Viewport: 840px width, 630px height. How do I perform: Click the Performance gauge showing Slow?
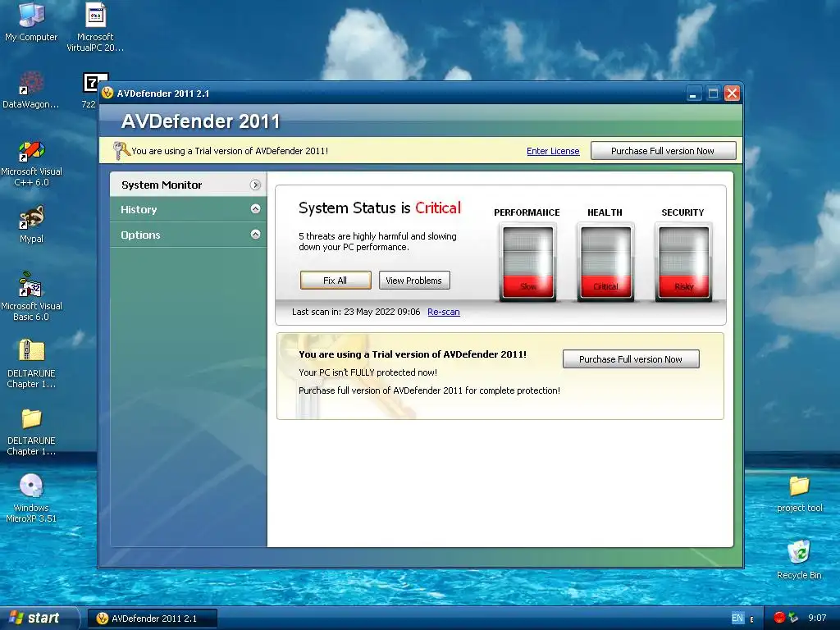click(x=527, y=262)
